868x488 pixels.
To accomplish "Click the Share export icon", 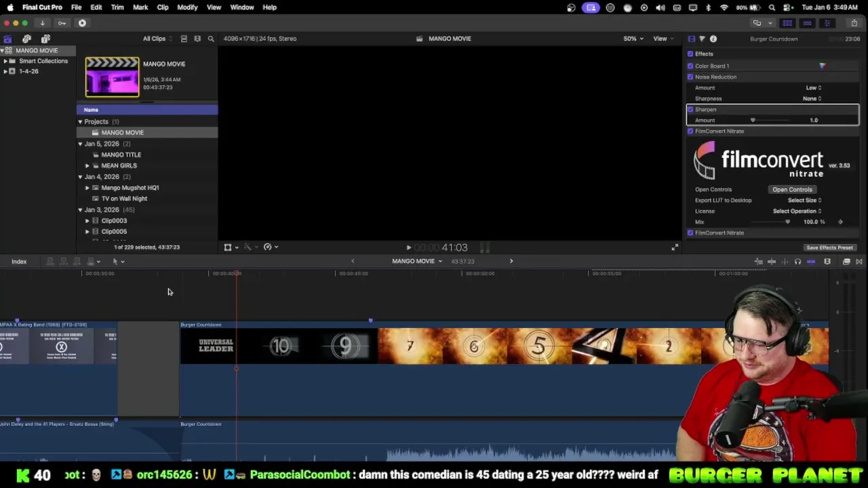I will click(x=854, y=23).
